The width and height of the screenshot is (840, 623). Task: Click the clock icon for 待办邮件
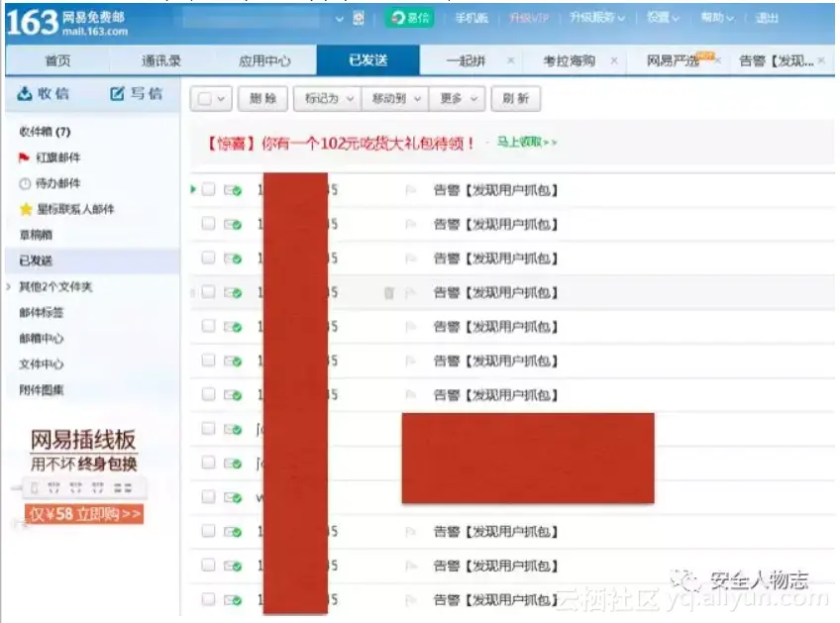(25, 184)
